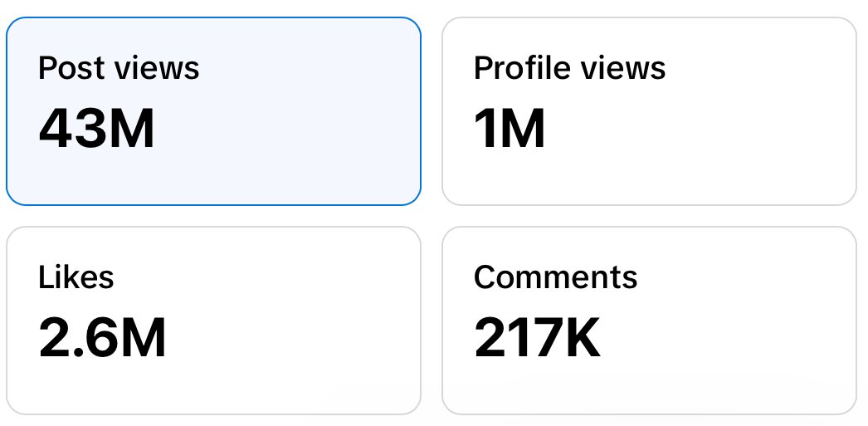Click the 2.6M likes number
Viewport: 868px width, 426px height.
tap(102, 338)
